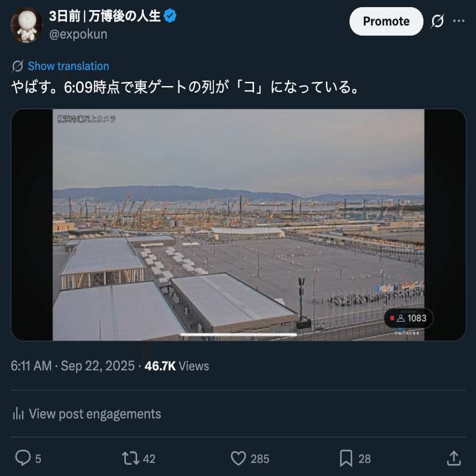Click the reply speech bubble icon
This screenshot has height=476, width=476.
[x=23, y=458]
